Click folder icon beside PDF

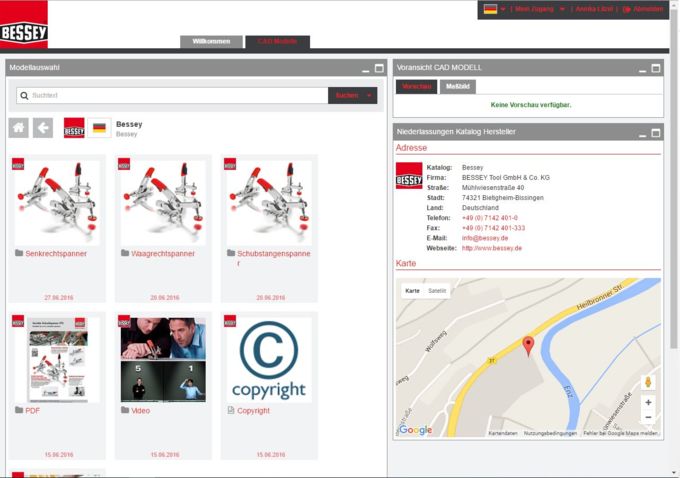(19, 410)
